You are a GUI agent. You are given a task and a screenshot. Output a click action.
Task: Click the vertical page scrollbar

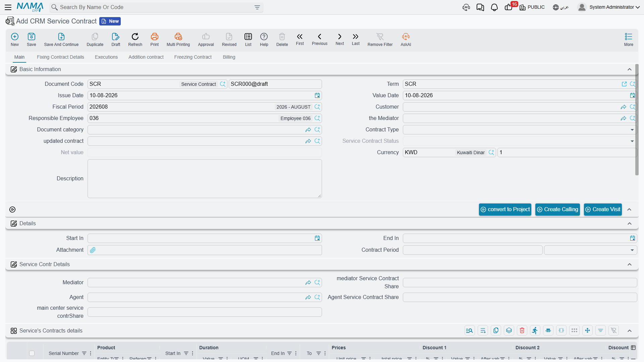637,120
